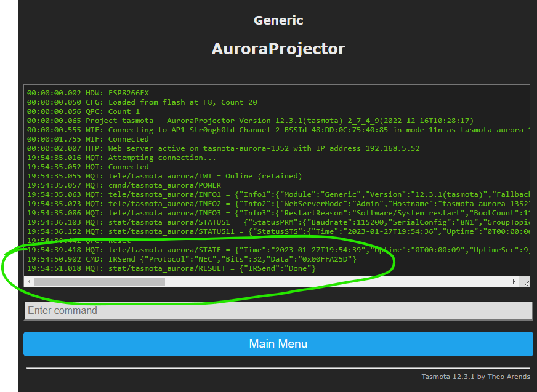537x392 pixels.
Task: Click the HTP Web server active log line
Action: click(x=223, y=148)
